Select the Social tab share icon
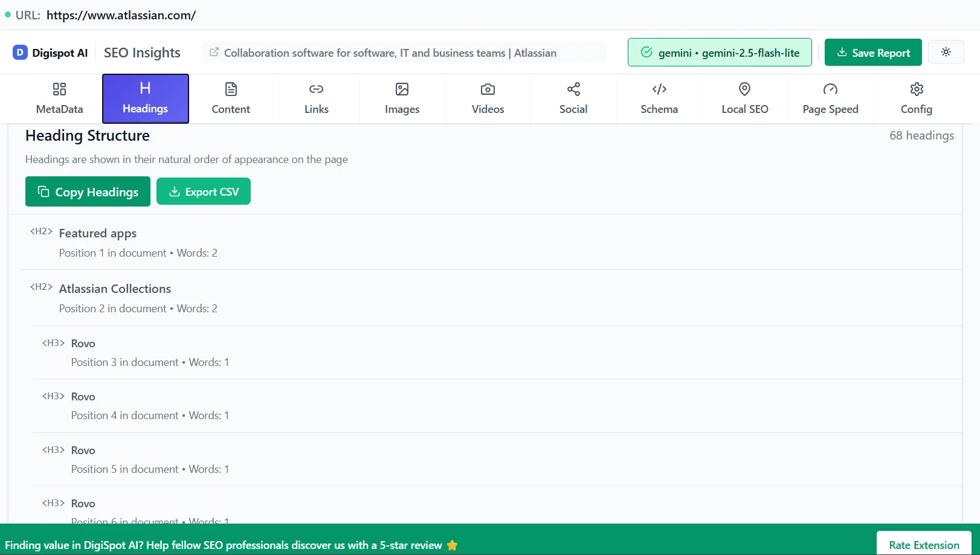The width and height of the screenshot is (980, 555). (x=573, y=89)
